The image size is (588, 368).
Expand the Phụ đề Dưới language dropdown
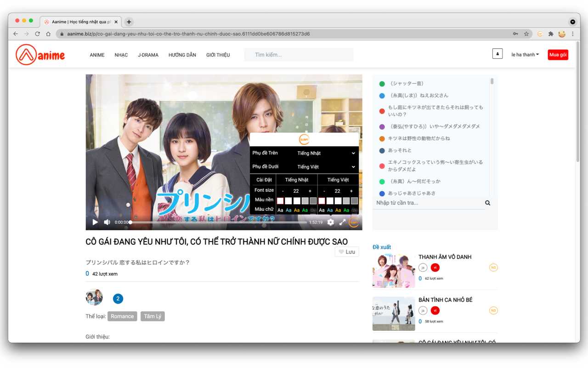point(326,167)
